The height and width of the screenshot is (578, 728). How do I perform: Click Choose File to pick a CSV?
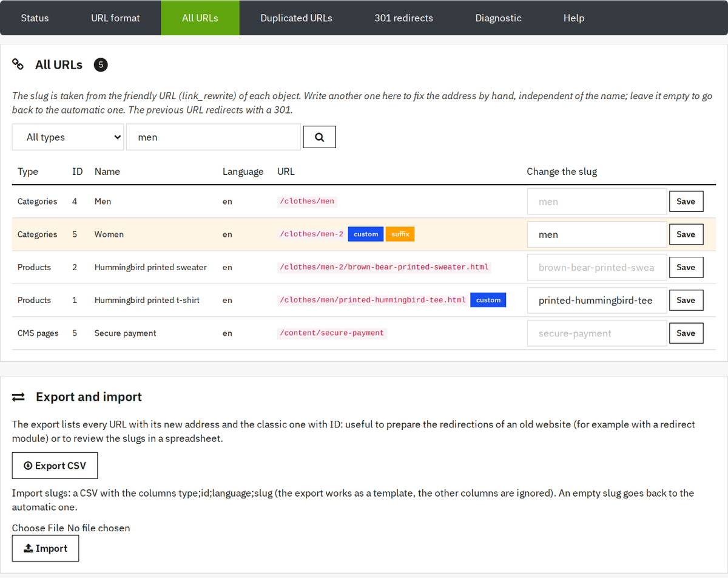38,528
